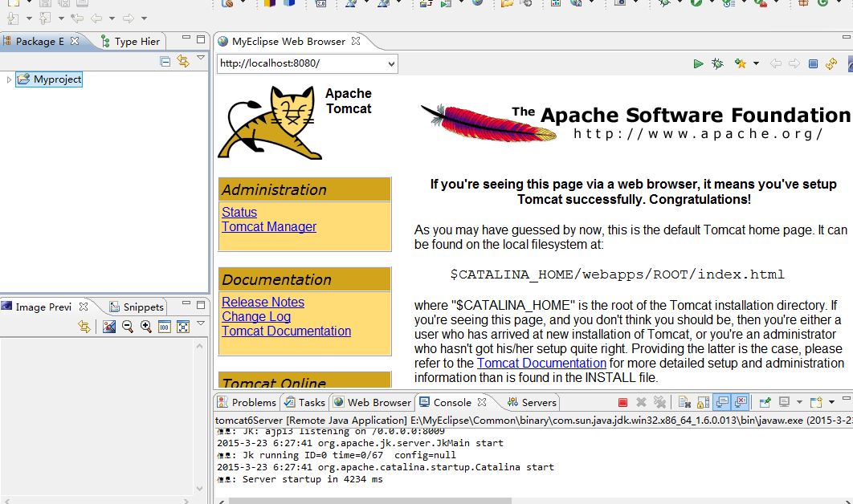Open Tomcat Documentation link in Documentation box

pos(286,331)
